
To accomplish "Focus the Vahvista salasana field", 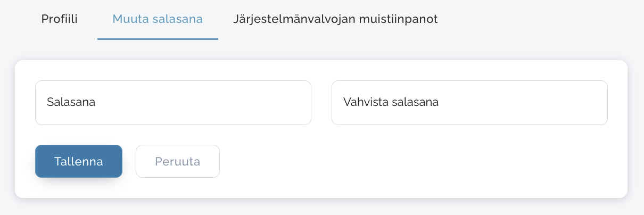I will pos(469,103).
